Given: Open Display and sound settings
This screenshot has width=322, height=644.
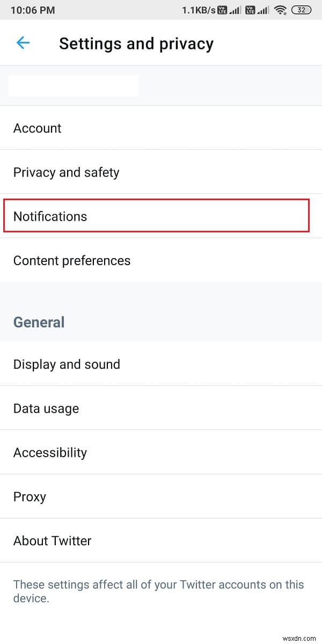Looking at the screenshot, I should click(x=67, y=364).
